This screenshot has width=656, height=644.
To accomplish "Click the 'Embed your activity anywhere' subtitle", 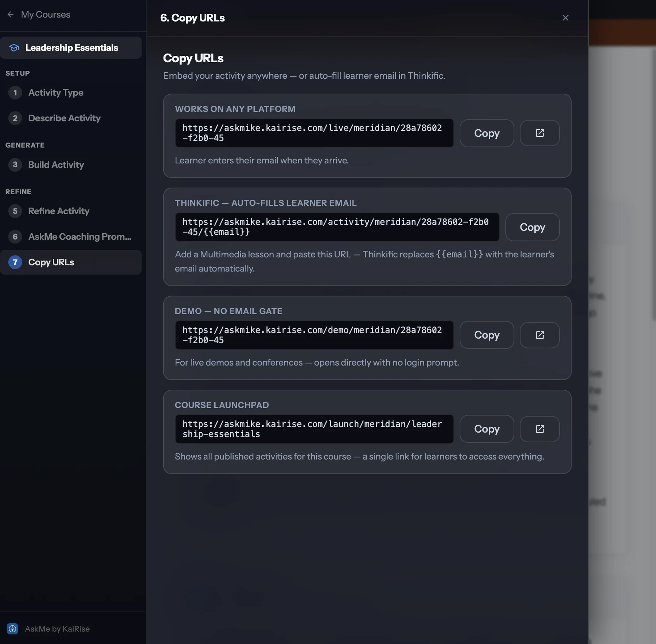I will [304, 76].
